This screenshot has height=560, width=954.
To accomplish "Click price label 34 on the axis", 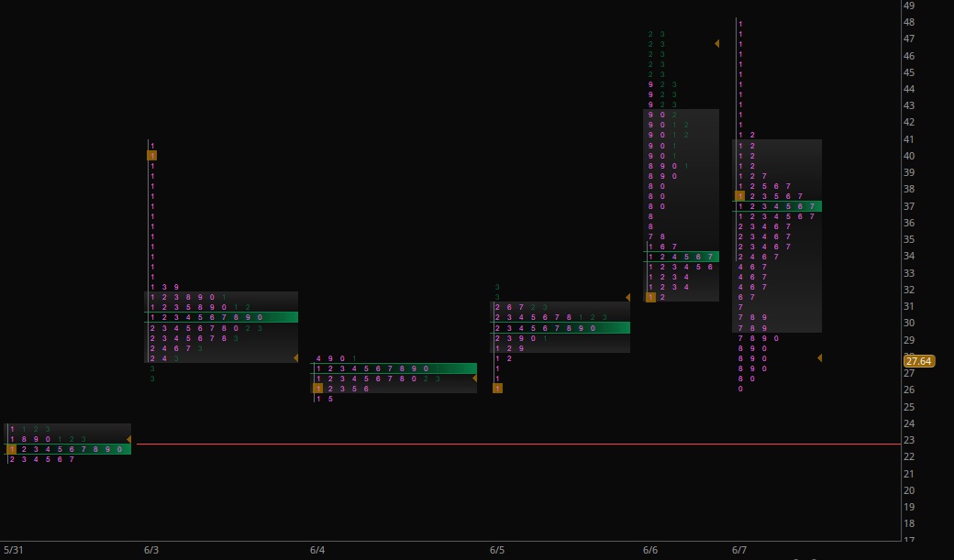I will click(x=909, y=256).
